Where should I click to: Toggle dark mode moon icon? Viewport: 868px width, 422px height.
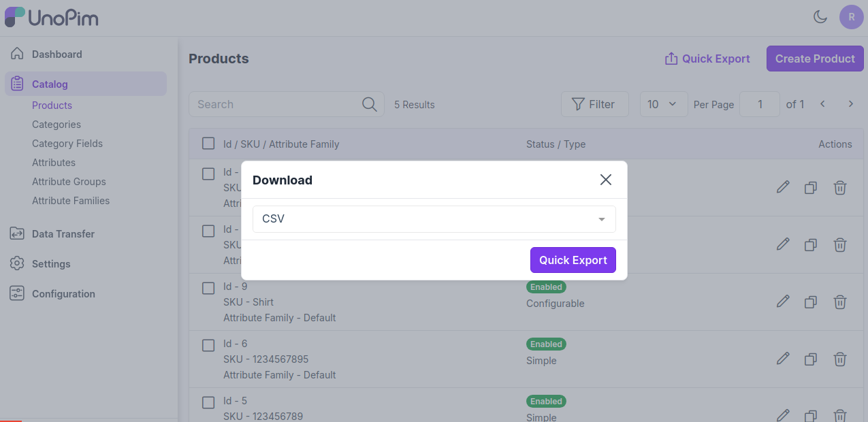820,17
